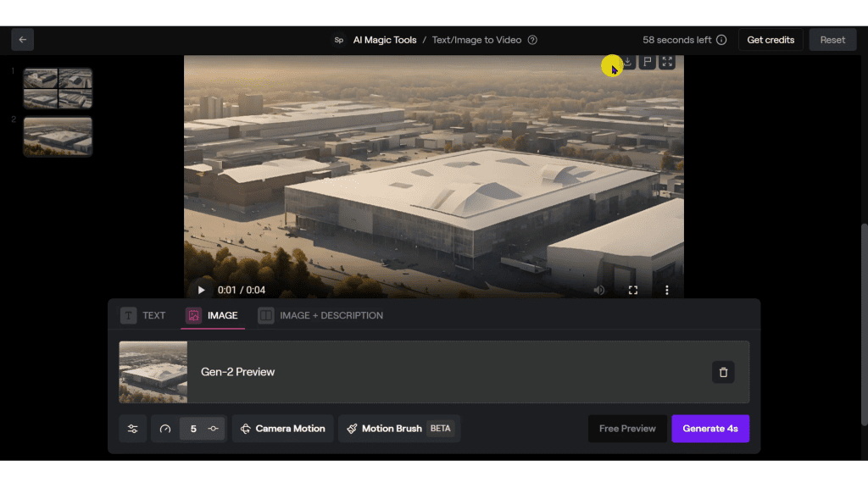The image size is (868, 488).
Task: Switch to the TEXT input tab
Action: tap(143, 314)
